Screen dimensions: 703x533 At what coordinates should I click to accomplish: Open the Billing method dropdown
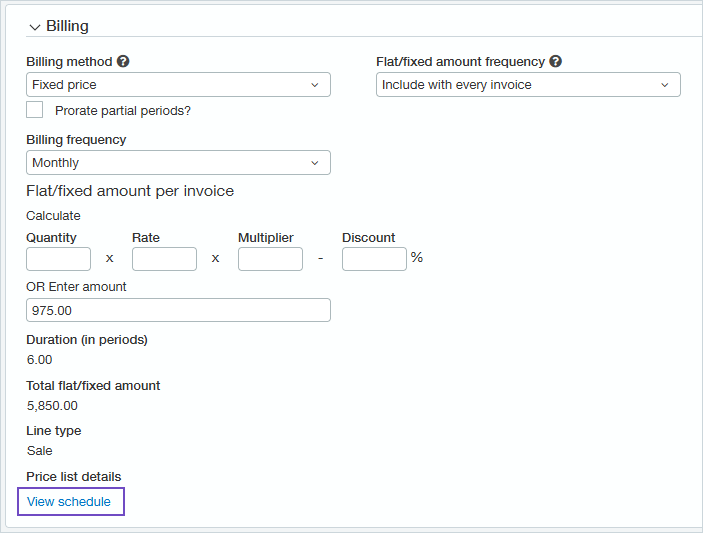tap(178, 85)
